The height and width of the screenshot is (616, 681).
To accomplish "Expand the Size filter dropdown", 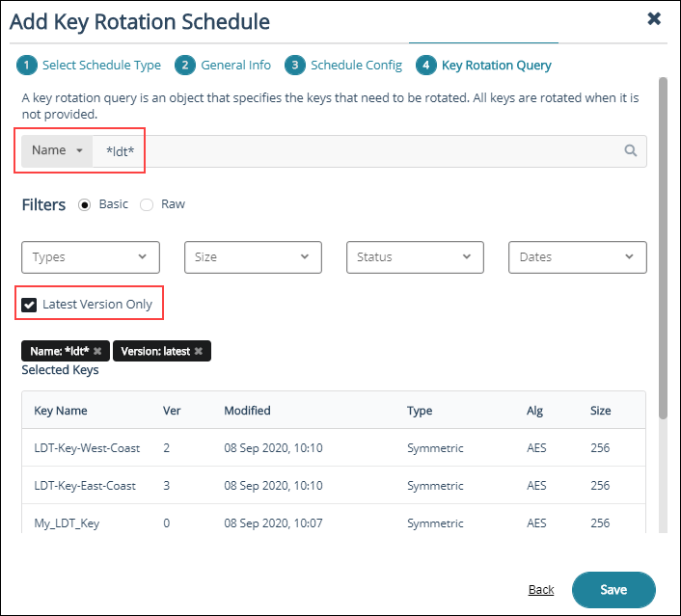I will (253, 257).
